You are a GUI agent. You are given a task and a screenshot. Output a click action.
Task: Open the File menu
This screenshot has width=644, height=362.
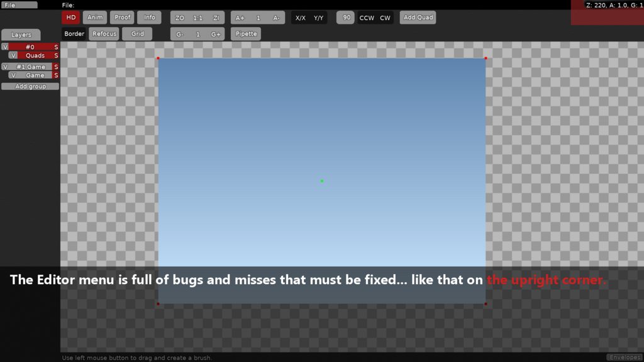19,5
